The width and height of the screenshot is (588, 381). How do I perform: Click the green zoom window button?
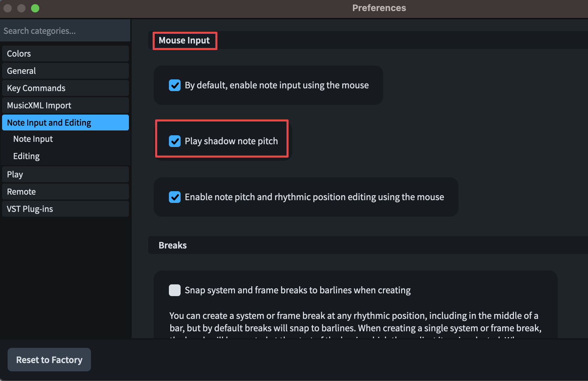point(35,8)
